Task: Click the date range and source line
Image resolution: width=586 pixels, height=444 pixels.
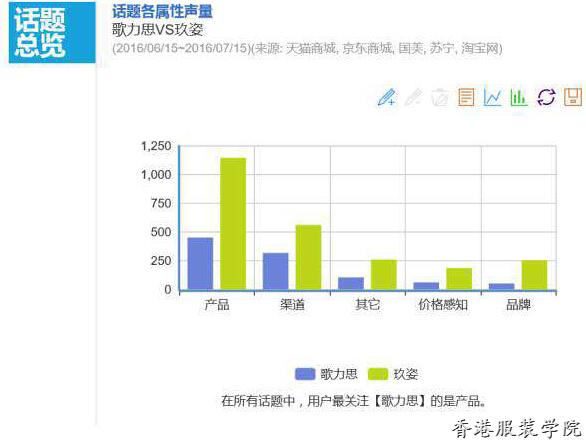Action: (307, 49)
